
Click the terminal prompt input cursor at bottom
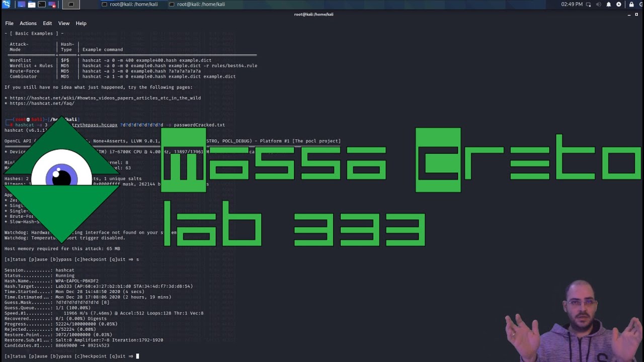[137, 356]
